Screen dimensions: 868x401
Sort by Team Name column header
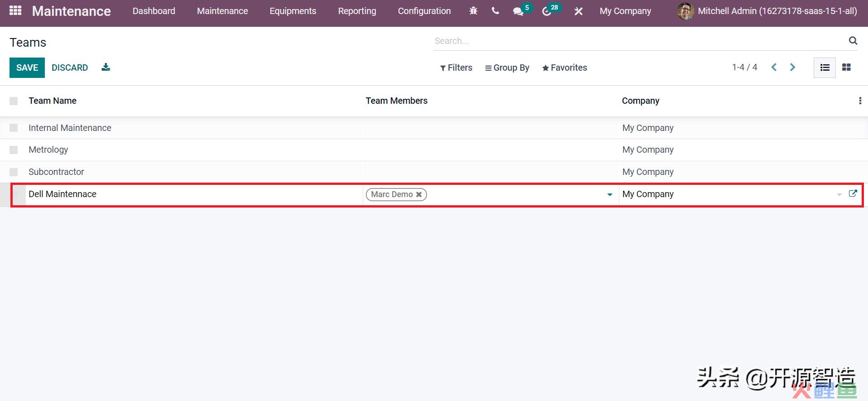[53, 101]
